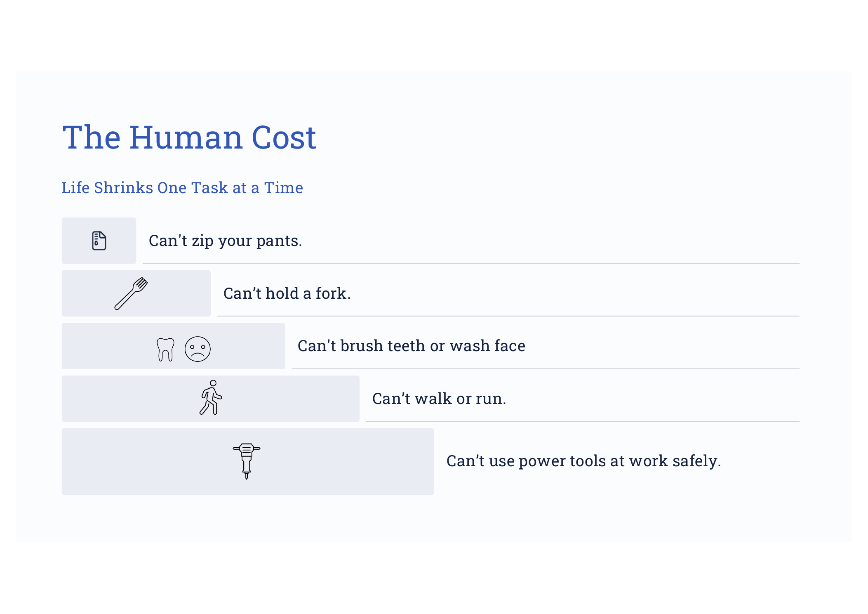Select the subtitle 'Life Shrinks One Task at a Time'
This screenshot has height=614, width=868.
point(182,188)
